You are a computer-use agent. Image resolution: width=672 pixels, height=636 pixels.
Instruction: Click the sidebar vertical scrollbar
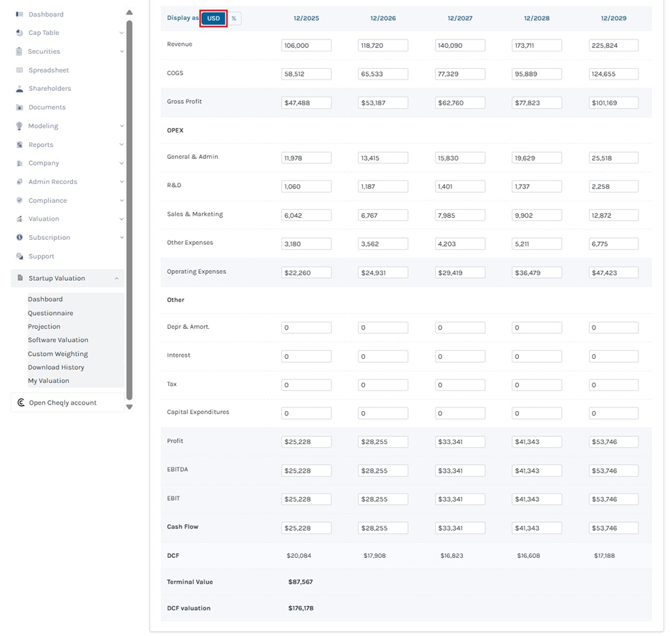130,208
